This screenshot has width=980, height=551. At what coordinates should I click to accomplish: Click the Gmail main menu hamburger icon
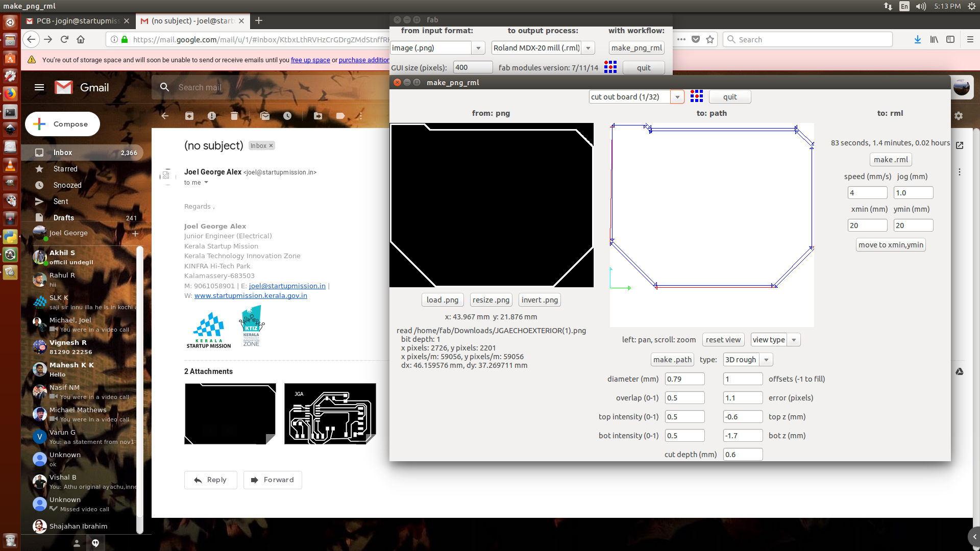click(39, 87)
